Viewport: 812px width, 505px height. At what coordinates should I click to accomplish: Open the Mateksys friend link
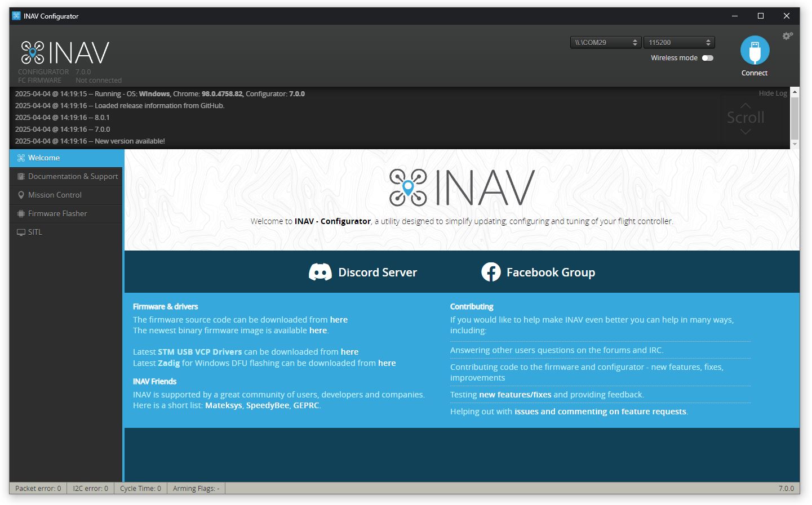pos(224,405)
